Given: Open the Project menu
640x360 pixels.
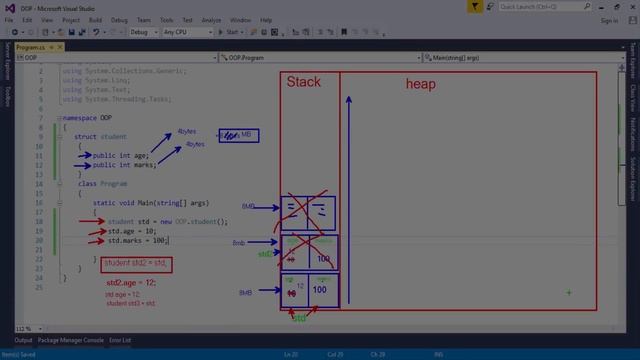Looking at the screenshot, I should [71, 20].
